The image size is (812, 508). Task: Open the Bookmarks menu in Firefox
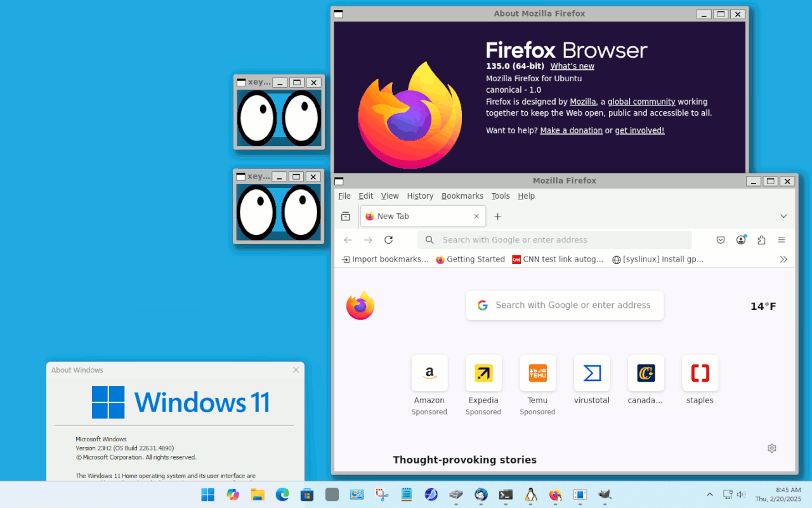point(462,196)
